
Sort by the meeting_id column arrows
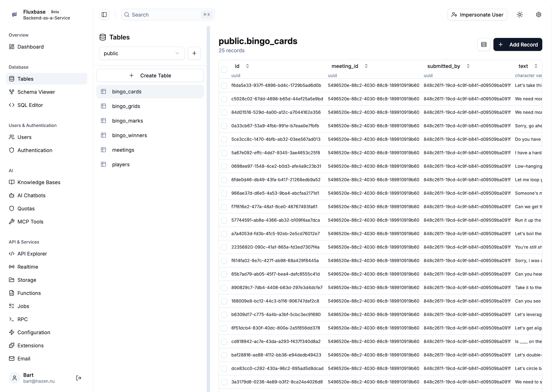point(366,66)
